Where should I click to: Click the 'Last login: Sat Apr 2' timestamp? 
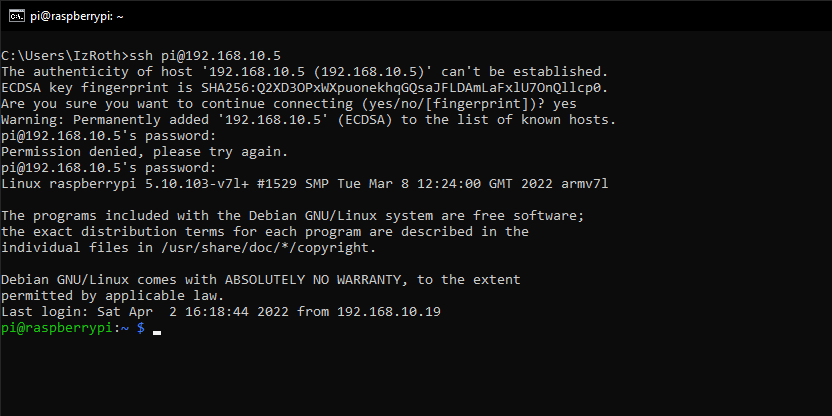point(178,312)
